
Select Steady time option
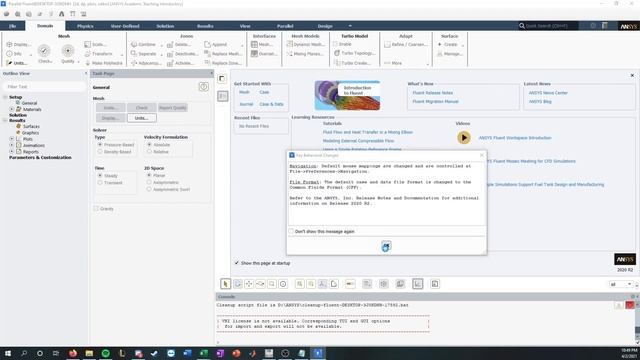[100, 176]
